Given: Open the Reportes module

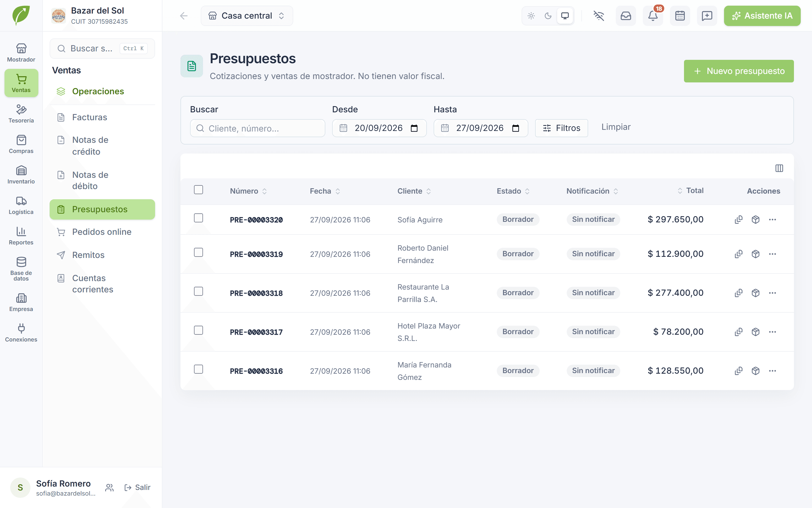Looking at the screenshot, I should 21,236.
